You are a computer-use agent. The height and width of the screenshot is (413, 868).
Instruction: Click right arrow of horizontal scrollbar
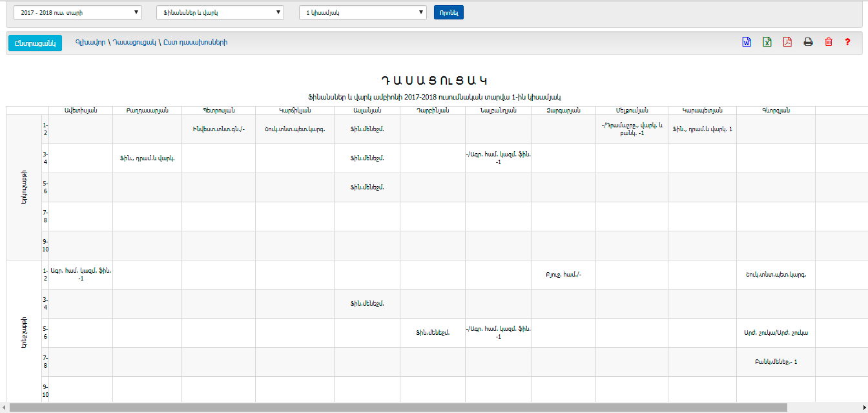coord(863,408)
